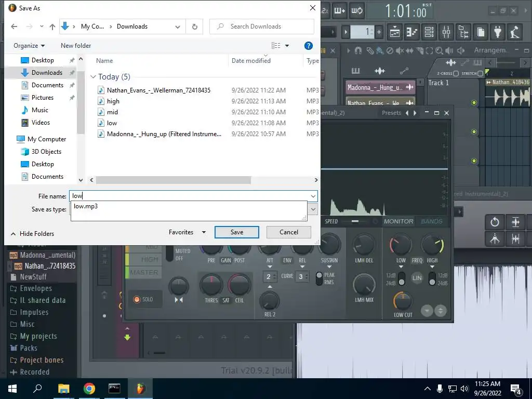This screenshot has width=532, height=399.
Task: Open the address bar history dropdown
Action: click(178, 27)
